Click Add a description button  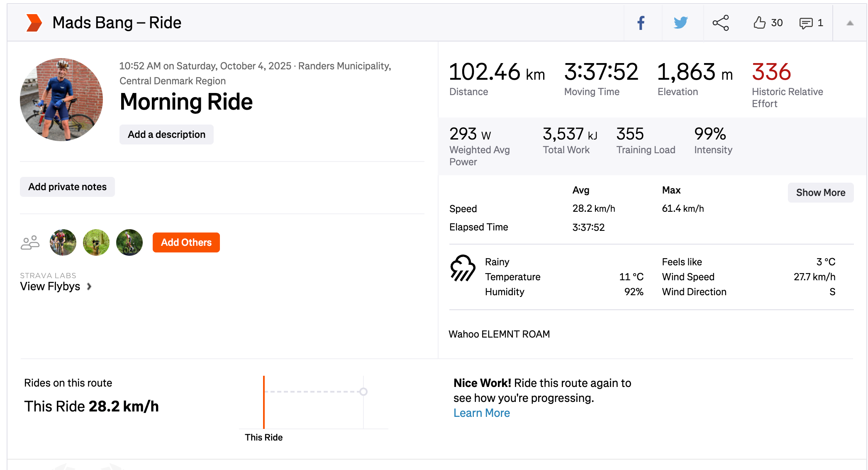click(x=166, y=135)
